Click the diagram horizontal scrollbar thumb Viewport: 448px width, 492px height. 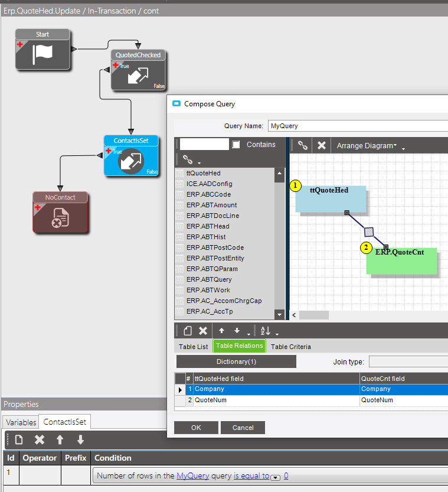tap(314, 315)
